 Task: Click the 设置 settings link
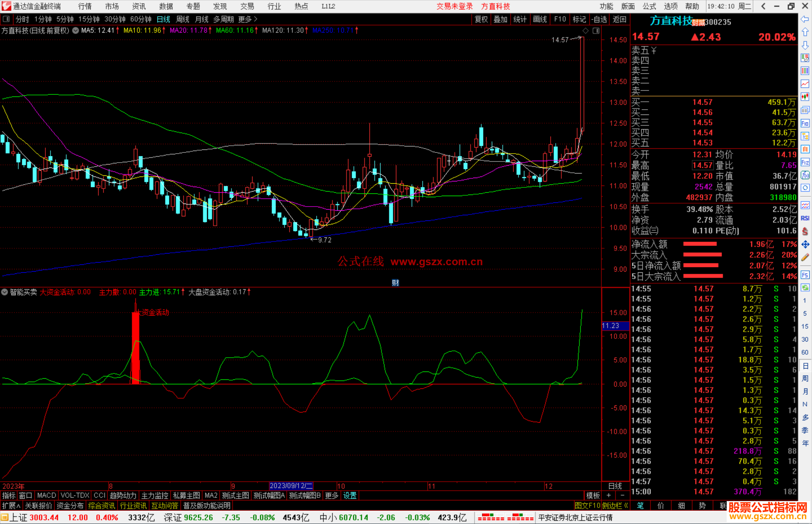pyautogui.click(x=350, y=495)
